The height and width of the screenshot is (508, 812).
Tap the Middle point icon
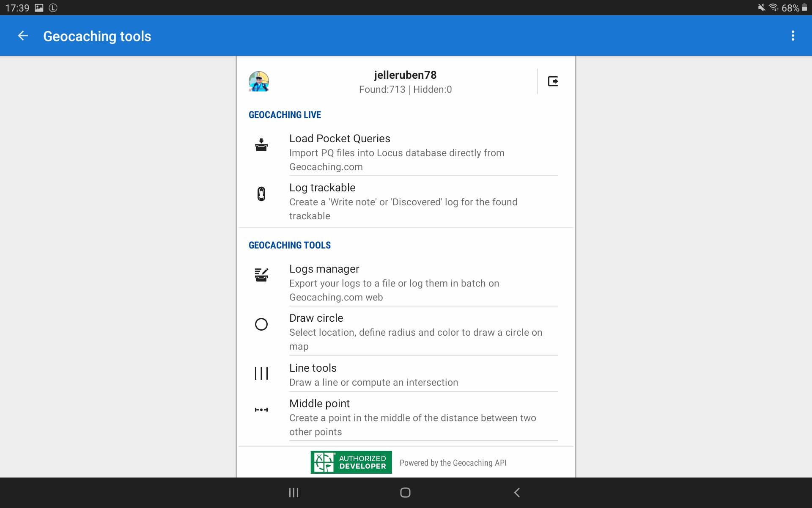point(261,410)
